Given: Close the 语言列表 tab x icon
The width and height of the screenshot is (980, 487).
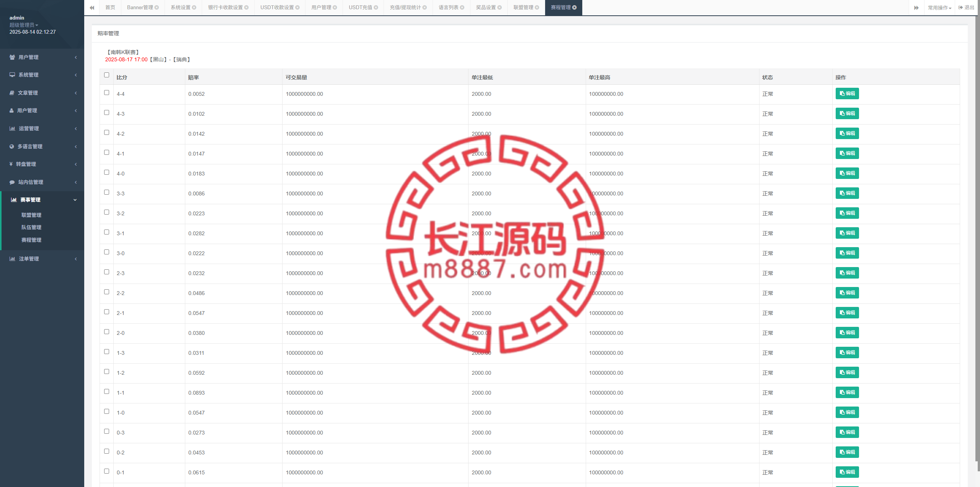Looking at the screenshot, I should tap(462, 8).
